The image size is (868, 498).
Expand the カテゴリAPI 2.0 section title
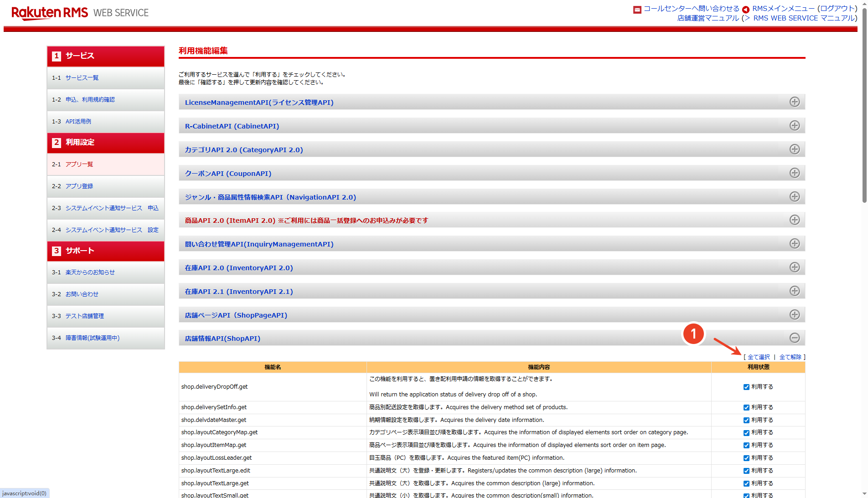244,150
